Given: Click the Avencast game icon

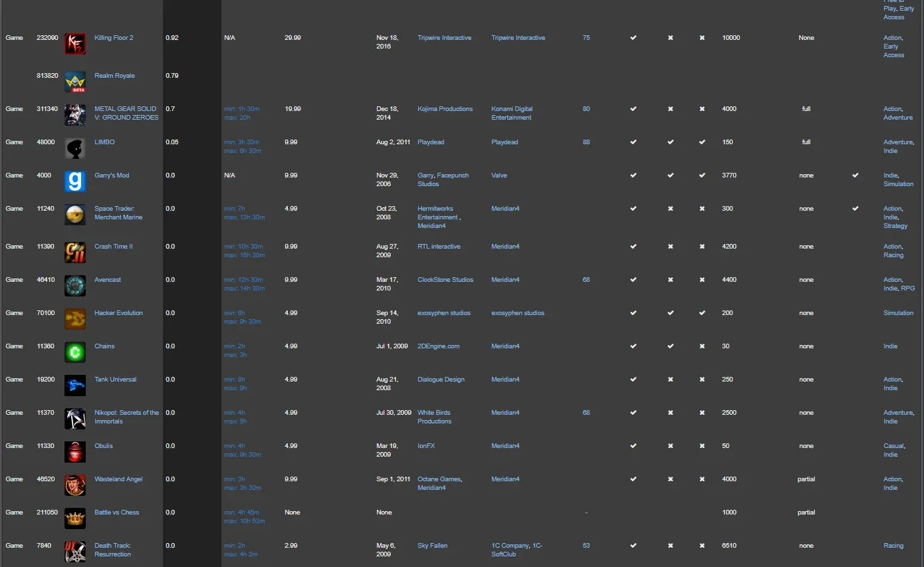Looking at the screenshot, I should pyautogui.click(x=75, y=286).
